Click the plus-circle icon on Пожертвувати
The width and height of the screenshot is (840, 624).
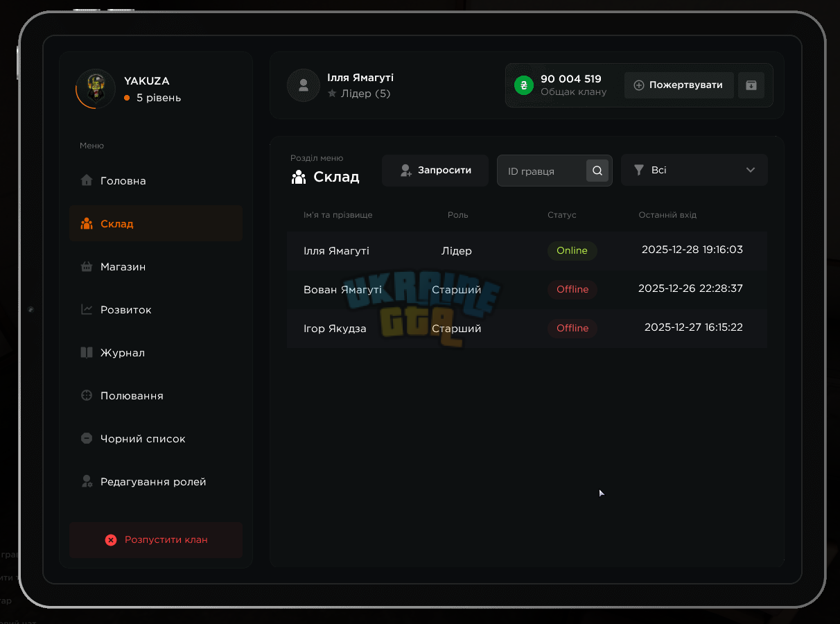pyautogui.click(x=639, y=85)
